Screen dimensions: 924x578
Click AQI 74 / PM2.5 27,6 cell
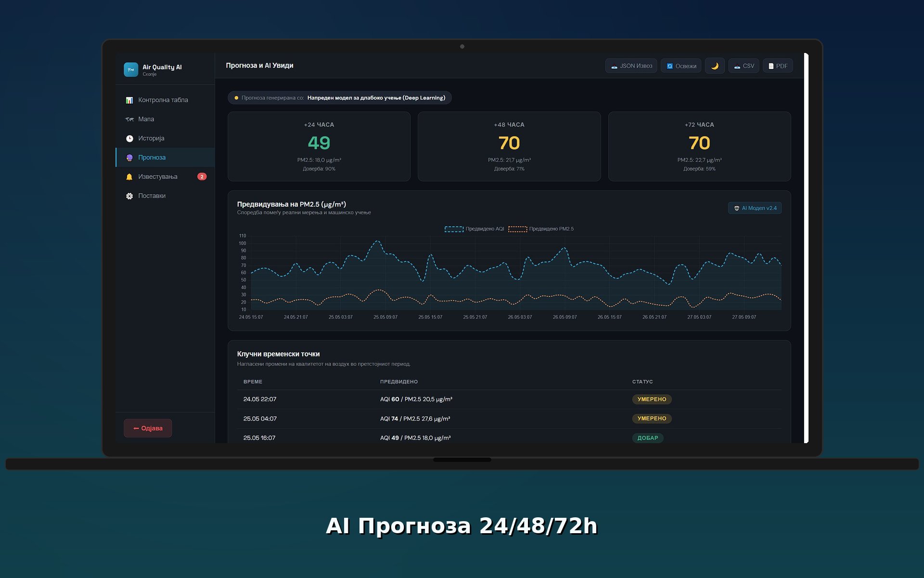point(415,419)
